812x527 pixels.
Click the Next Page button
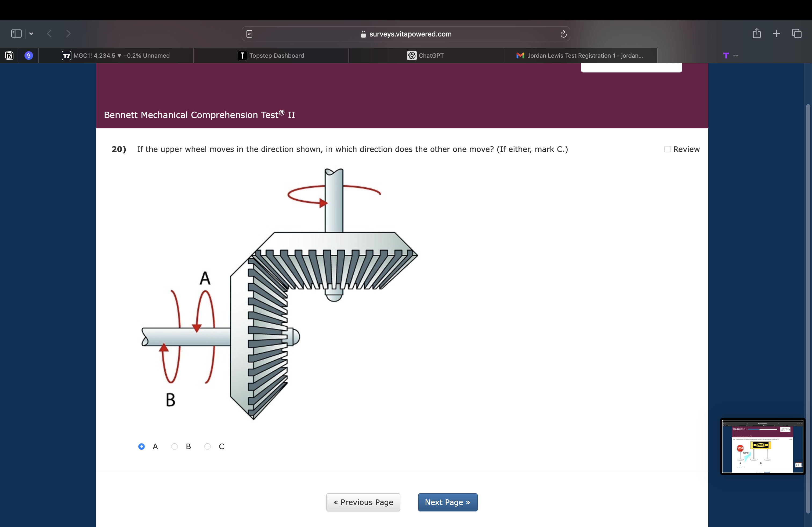(447, 502)
